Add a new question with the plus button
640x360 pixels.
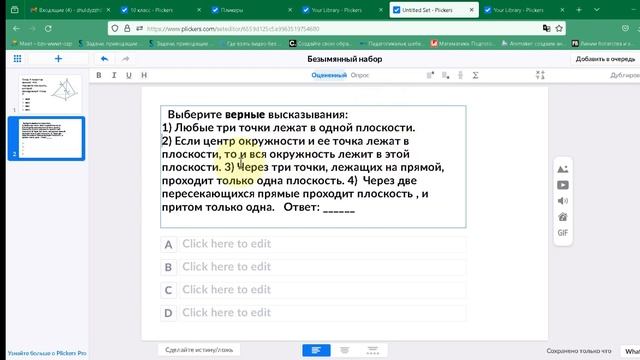pyautogui.click(x=58, y=59)
